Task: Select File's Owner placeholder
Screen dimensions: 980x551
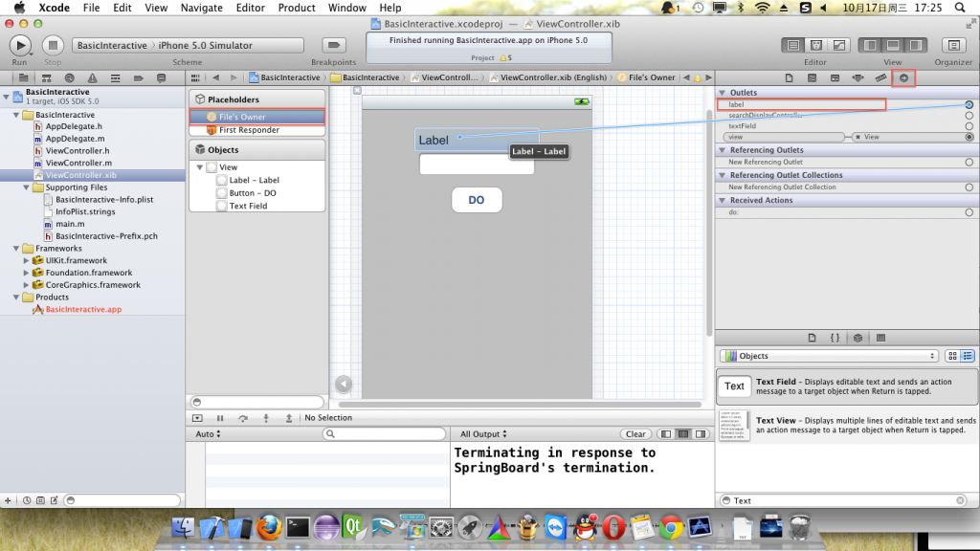Action: tap(256, 117)
